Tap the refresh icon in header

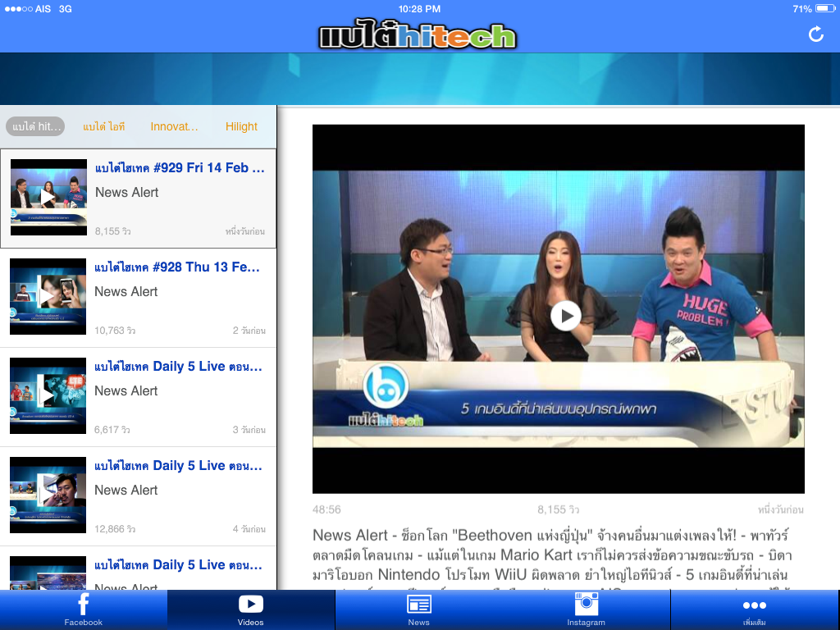815,34
